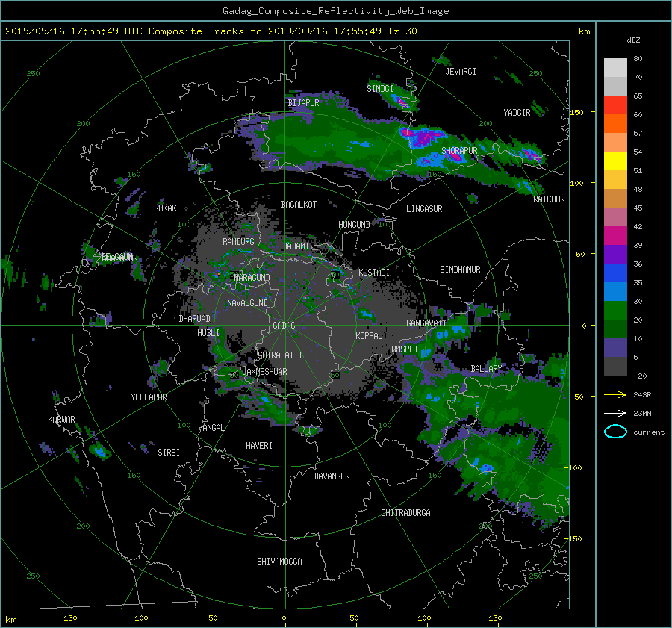
Task: Select the JEVARGI city label
Action: [461, 72]
